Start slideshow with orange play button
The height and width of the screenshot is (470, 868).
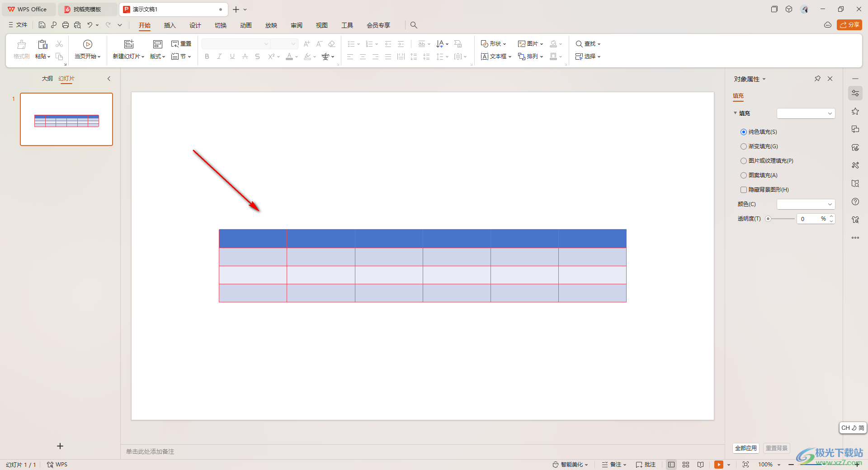(x=718, y=465)
